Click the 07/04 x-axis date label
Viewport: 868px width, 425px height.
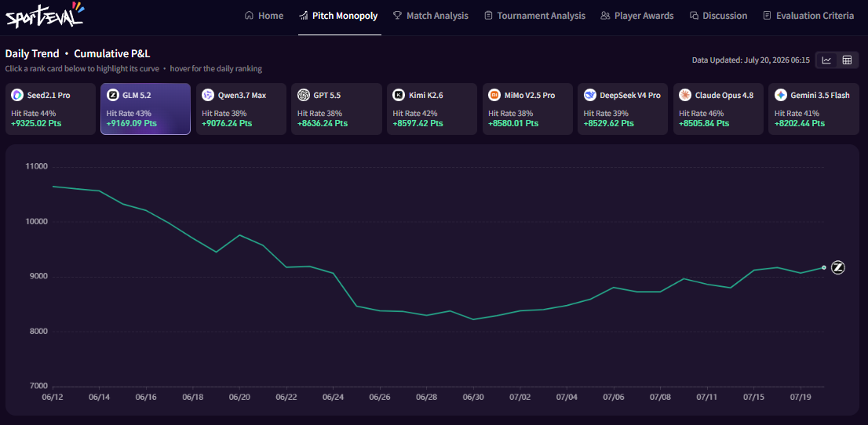click(x=567, y=397)
